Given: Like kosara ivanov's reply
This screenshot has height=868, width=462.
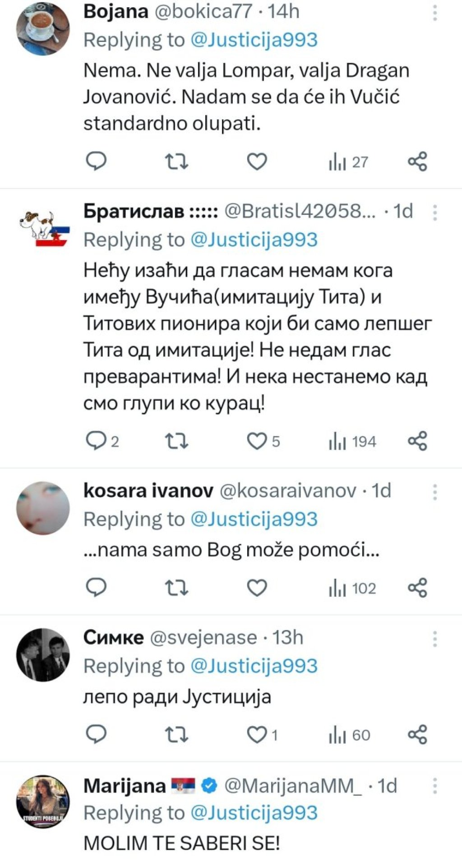Looking at the screenshot, I should (257, 588).
